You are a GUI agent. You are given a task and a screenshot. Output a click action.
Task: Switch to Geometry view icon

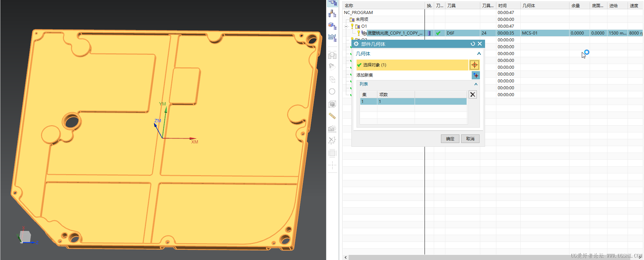(x=332, y=26)
